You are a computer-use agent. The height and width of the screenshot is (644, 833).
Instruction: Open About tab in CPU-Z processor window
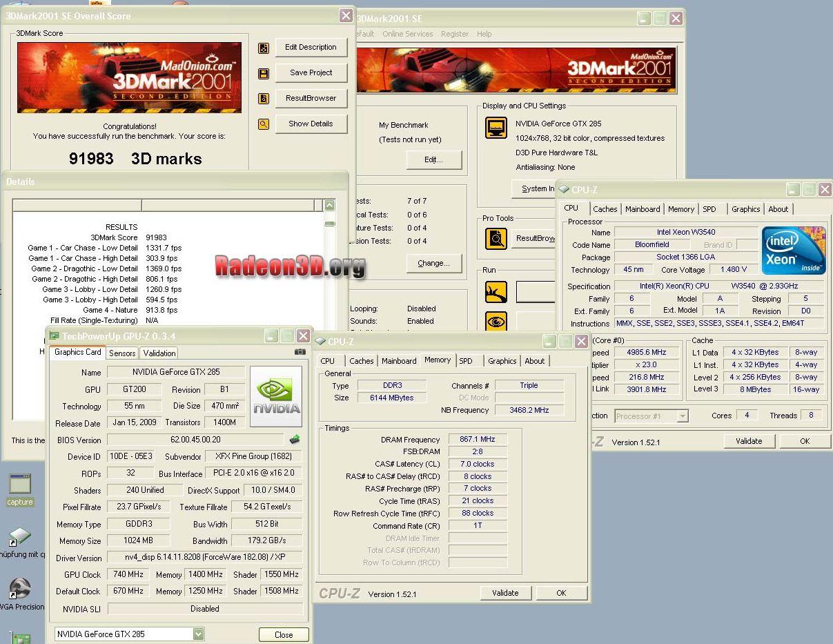(x=778, y=209)
